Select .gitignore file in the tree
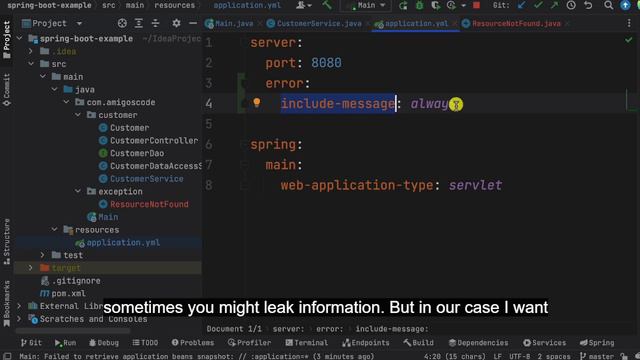This screenshot has height=360, width=640. [x=71, y=280]
